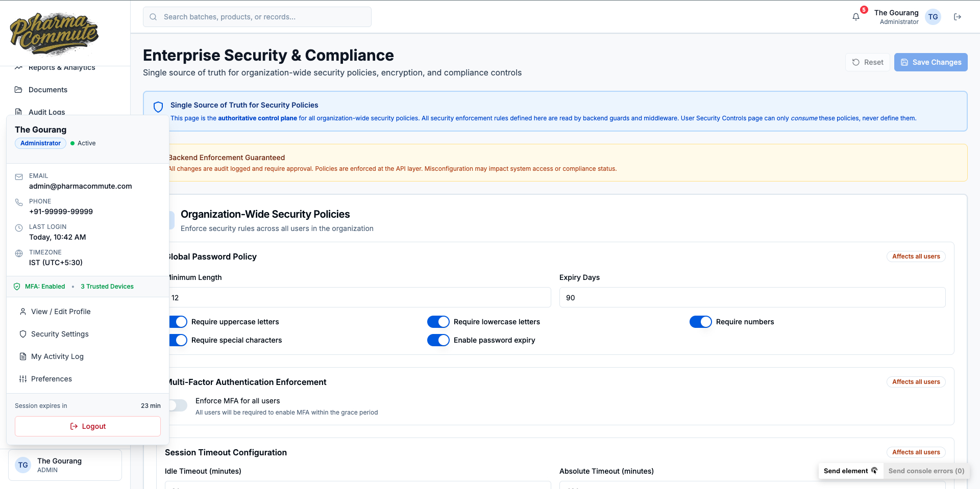Toggle Enable password expiry
980x489 pixels.
pos(438,340)
